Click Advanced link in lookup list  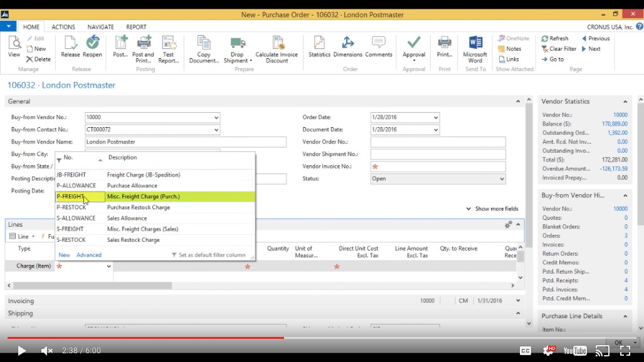click(88, 255)
